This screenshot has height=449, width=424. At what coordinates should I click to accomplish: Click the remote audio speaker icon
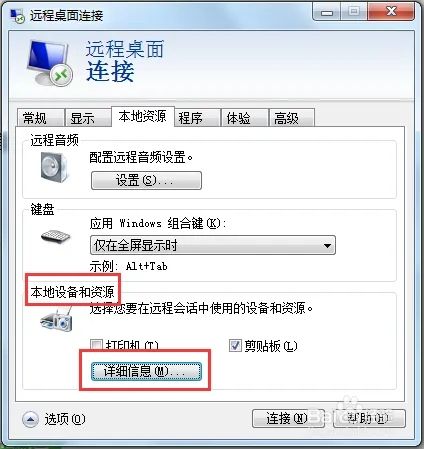[x=54, y=167]
